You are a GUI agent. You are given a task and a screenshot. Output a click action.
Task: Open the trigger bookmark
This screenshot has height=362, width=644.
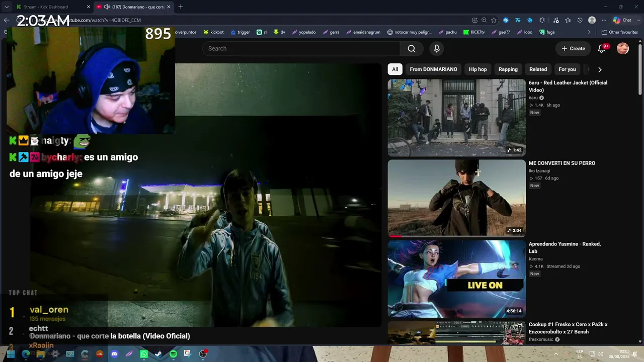pyautogui.click(x=240, y=32)
